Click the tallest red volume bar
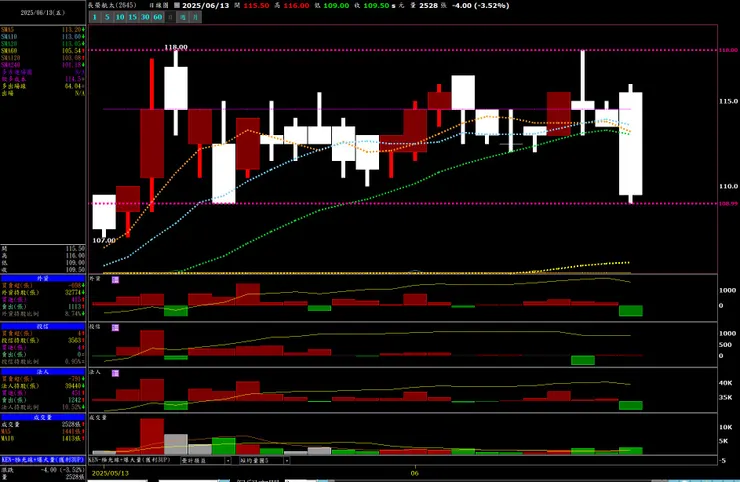This screenshot has height=482, width=740. point(152,436)
